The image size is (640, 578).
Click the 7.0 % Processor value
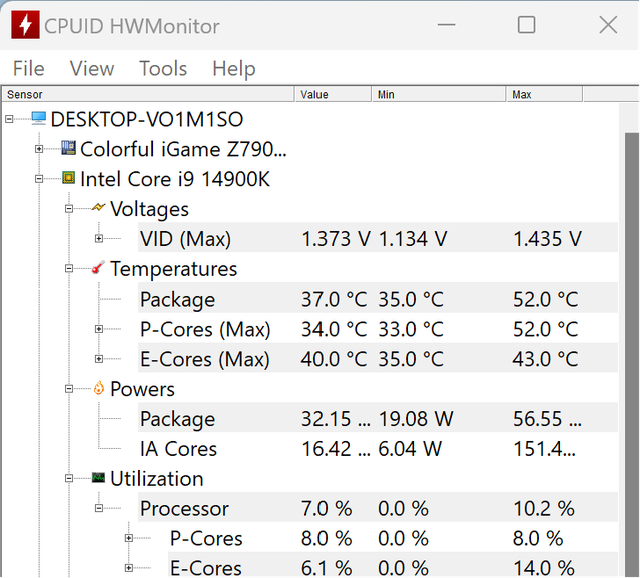327,509
